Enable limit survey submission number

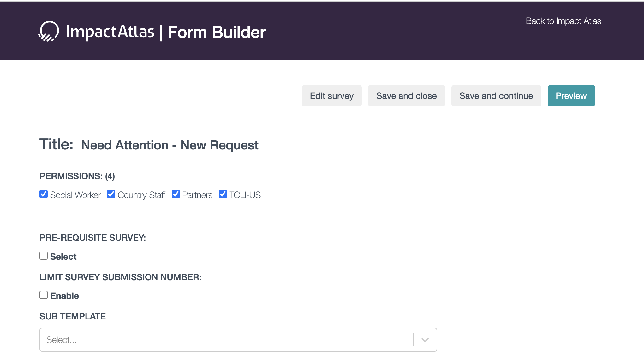[x=44, y=295]
